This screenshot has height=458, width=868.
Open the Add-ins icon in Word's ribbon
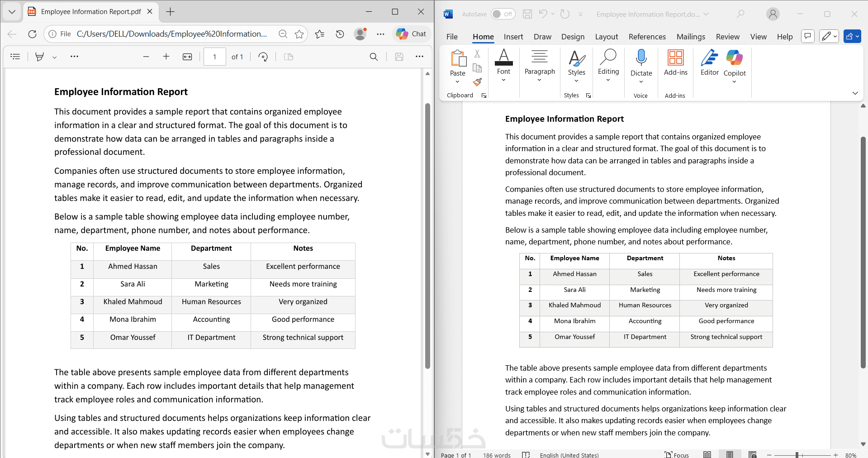pos(676,58)
